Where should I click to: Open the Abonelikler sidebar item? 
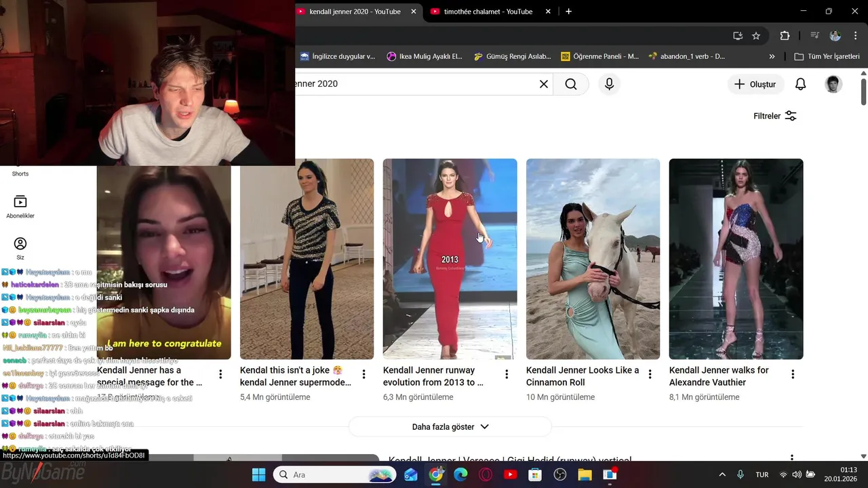click(20, 207)
